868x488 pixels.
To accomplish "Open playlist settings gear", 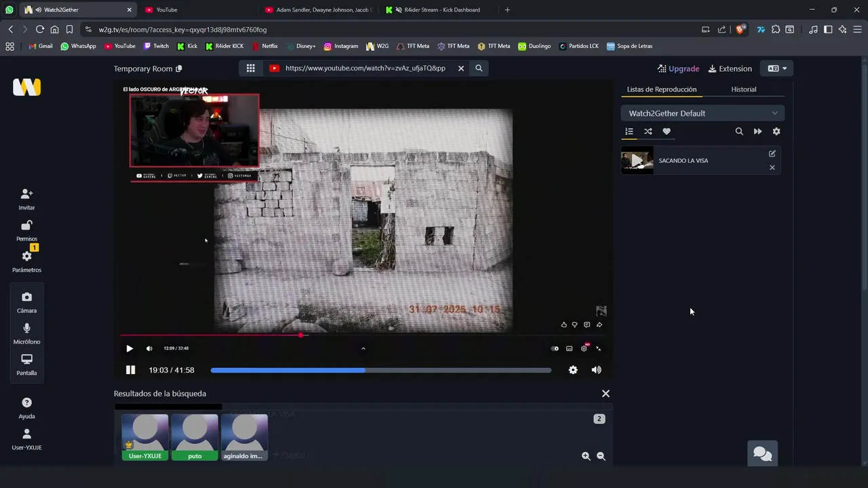I will [776, 131].
